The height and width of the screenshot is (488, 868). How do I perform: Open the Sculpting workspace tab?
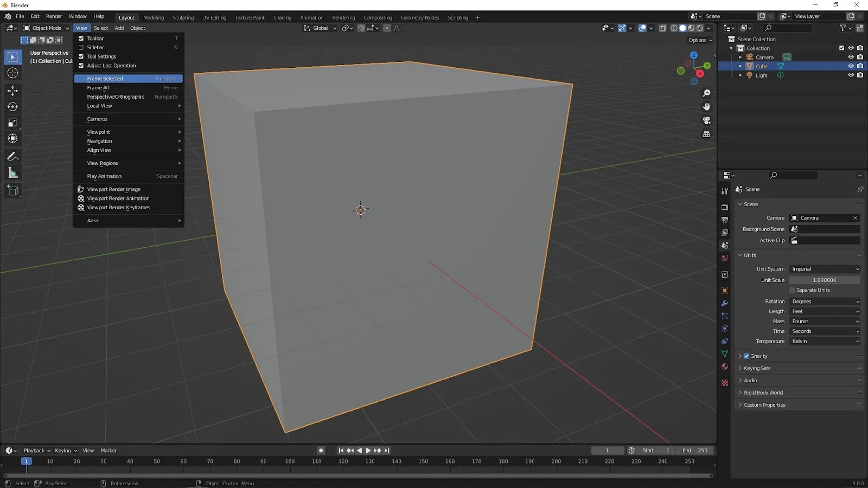point(183,17)
